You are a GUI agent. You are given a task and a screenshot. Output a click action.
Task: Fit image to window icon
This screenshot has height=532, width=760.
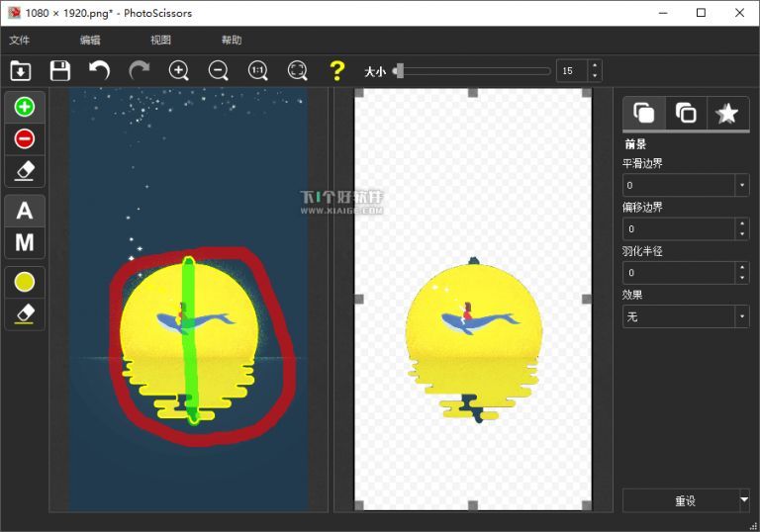(297, 70)
